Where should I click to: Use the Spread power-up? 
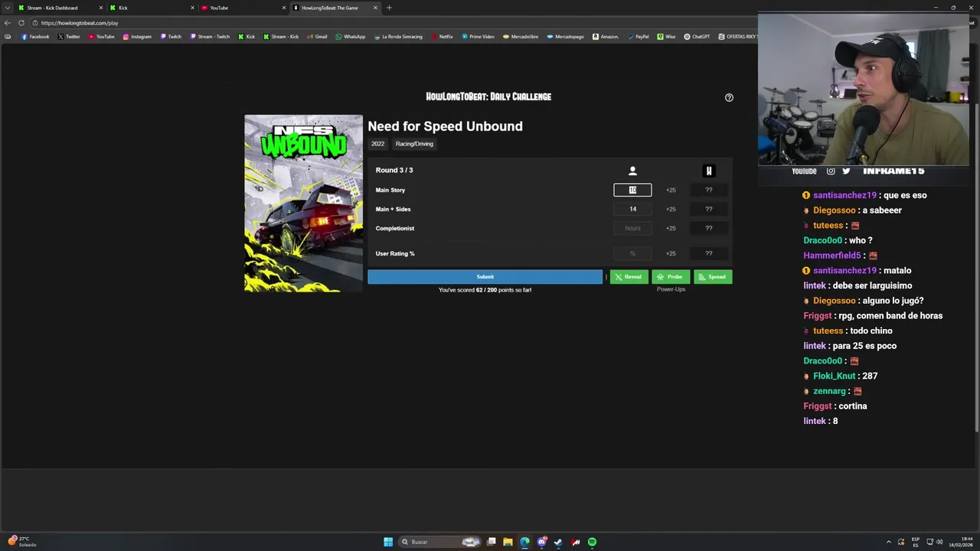[x=713, y=276]
